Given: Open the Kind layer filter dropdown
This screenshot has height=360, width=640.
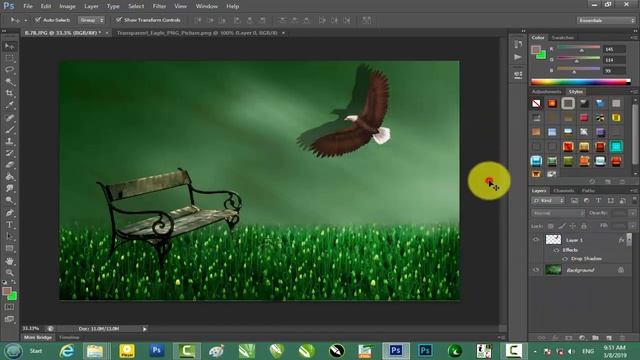Looking at the screenshot, I should coord(548,200).
